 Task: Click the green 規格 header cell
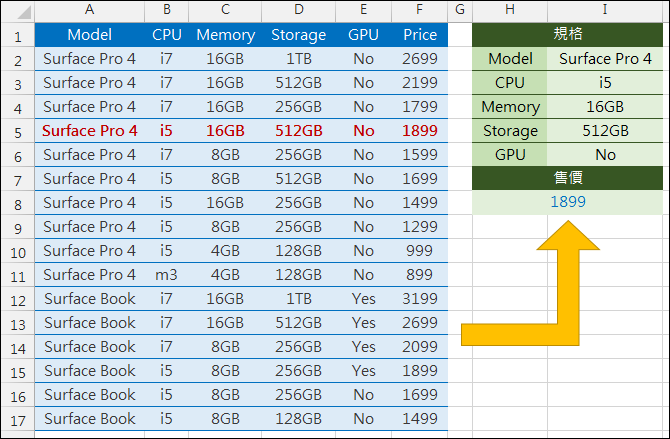coord(567,35)
